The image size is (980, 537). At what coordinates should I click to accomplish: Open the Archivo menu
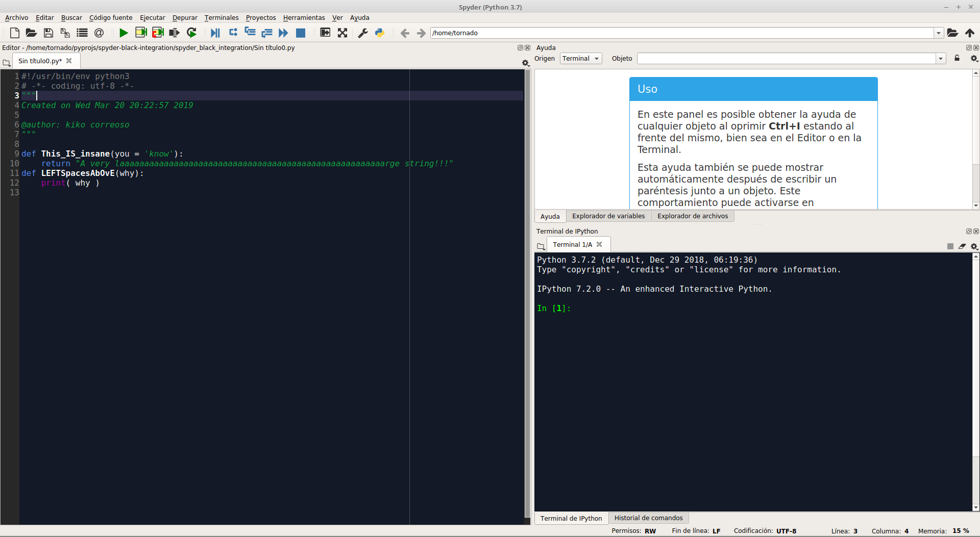click(17, 18)
